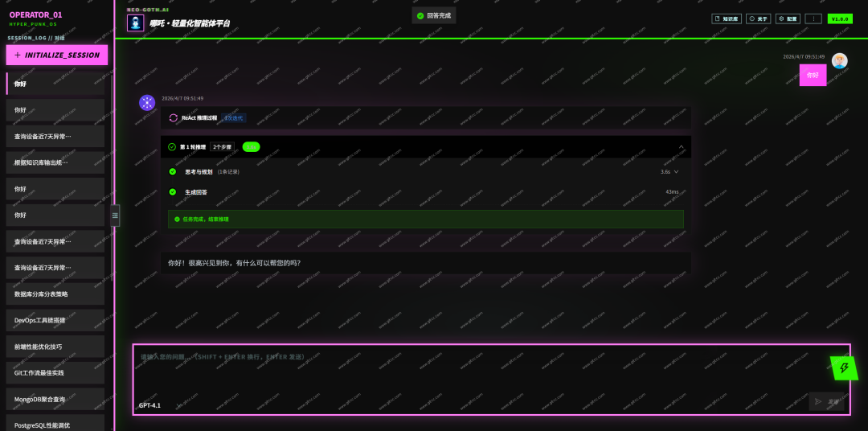
Task: Open the 根据知识库输出规… session
Action: 55,162
